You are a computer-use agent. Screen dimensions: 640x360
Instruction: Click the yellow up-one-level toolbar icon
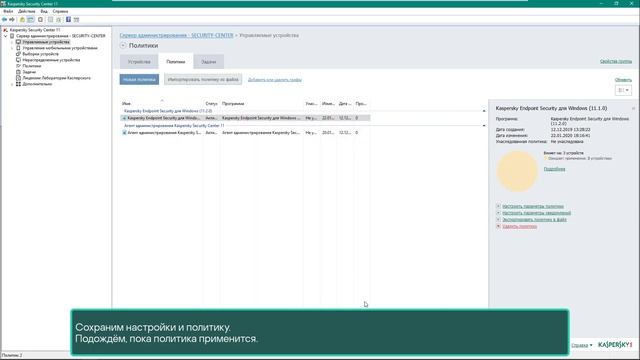(22, 20)
